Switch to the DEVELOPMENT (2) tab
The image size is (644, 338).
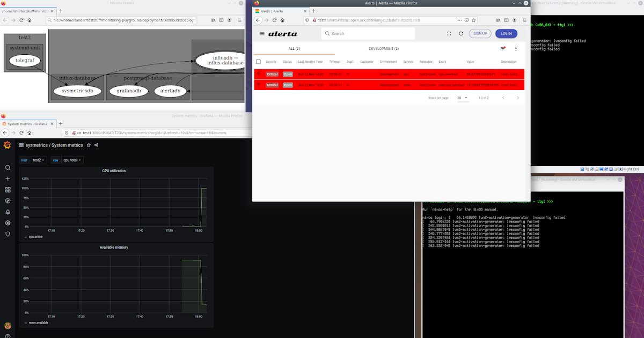tap(384, 48)
